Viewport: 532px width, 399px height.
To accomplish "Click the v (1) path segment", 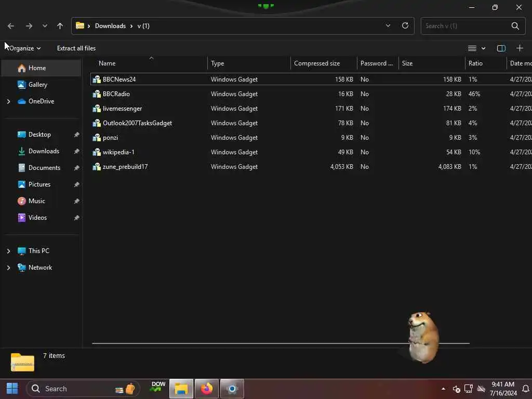I will point(143,26).
